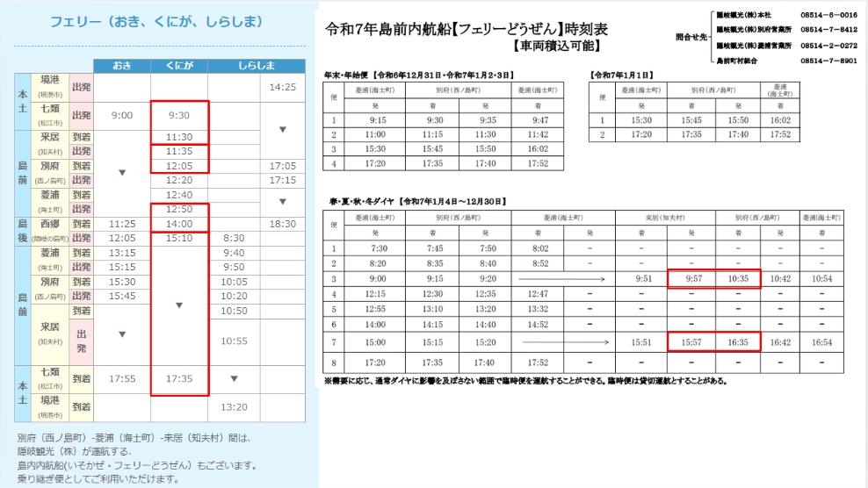
Task: Click the 15:51 time cell
Action: pos(641,342)
